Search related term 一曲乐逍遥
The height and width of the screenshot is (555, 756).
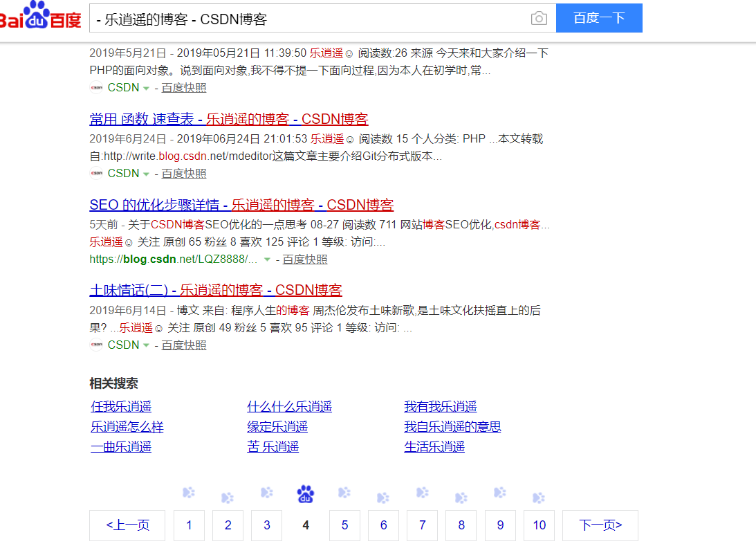pyautogui.click(x=121, y=447)
